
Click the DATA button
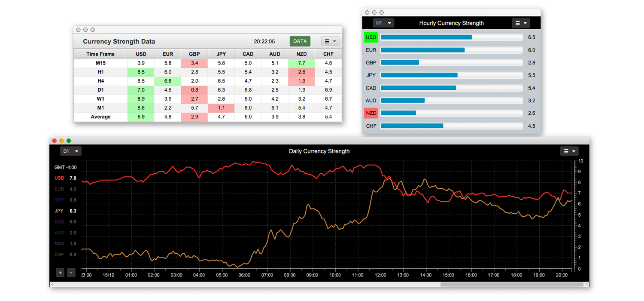(x=300, y=41)
